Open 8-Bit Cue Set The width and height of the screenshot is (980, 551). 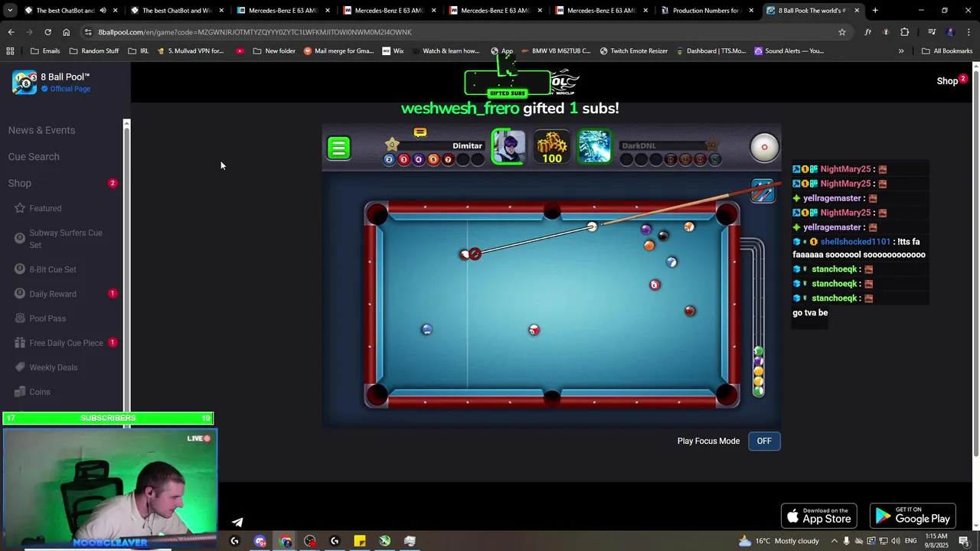coord(52,269)
